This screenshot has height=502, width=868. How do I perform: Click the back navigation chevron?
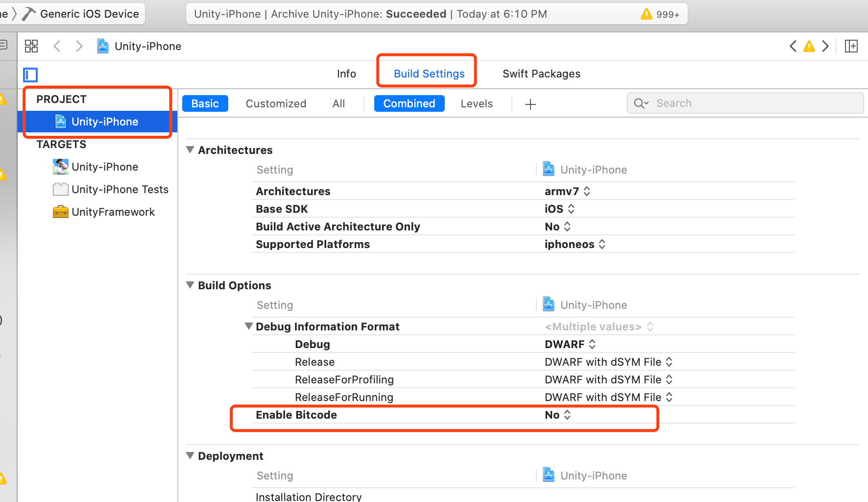point(57,46)
